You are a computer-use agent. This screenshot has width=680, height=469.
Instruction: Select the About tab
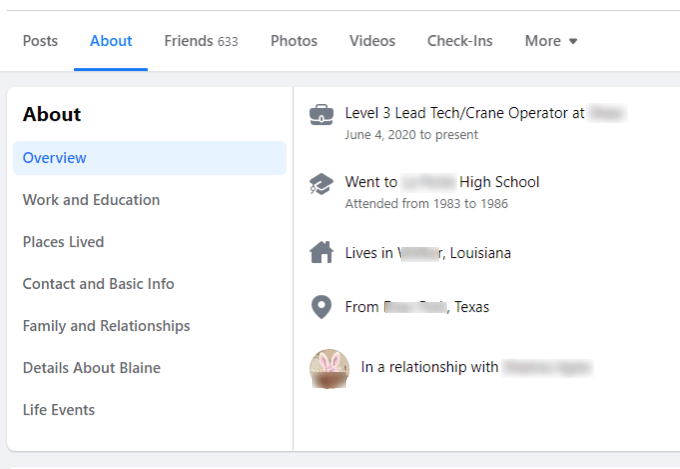111,41
